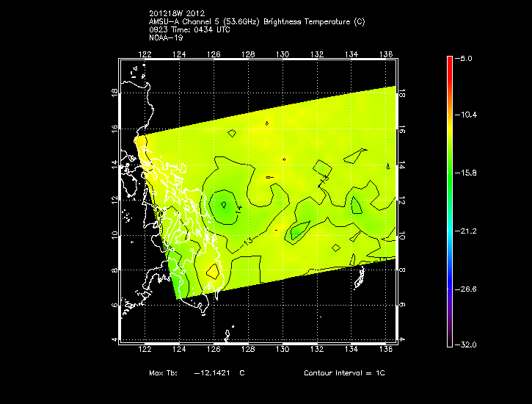Viewport: 532px width, 404px height.
Task: Click longitude label "130" on the top axis
Action: [x=283, y=54]
